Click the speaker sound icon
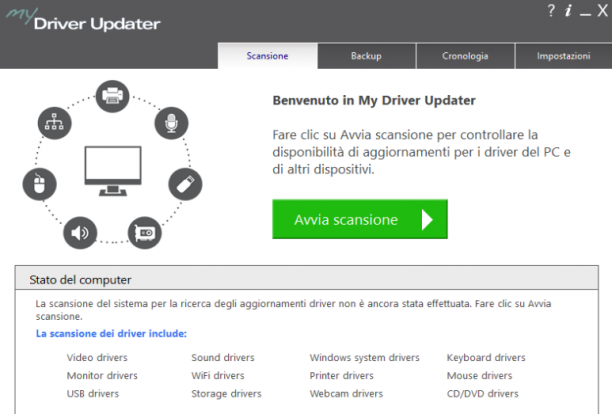This screenshot has height=414, width=612. tap(80, 233)
